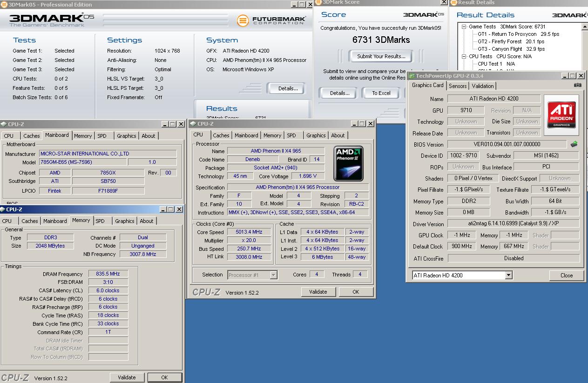The image size is (588, 383).
Task: Click Validate in the CPU-Z processor window
Action: (318, 292)
